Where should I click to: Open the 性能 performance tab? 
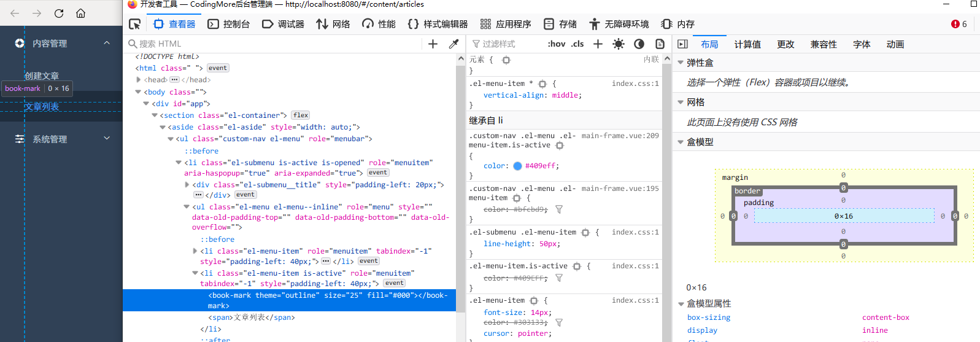click(379, 24)
